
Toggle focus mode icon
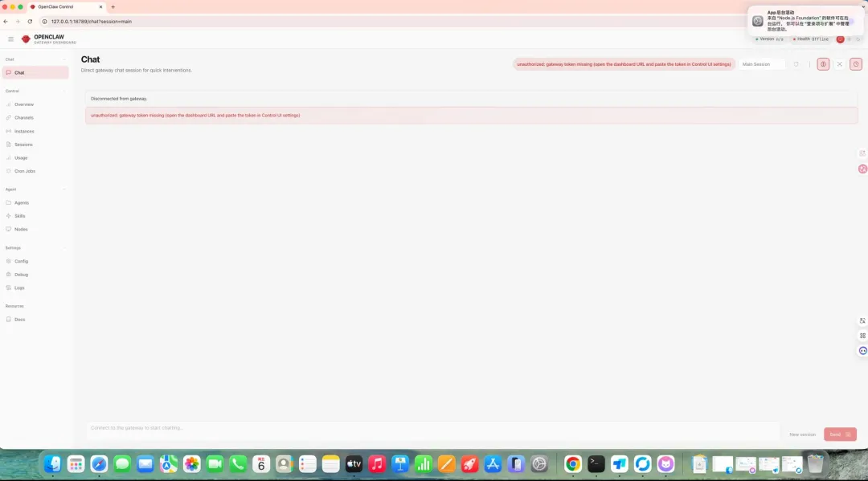click(840, 64)
